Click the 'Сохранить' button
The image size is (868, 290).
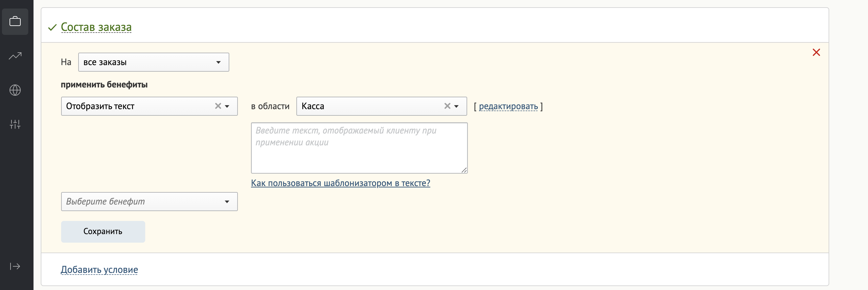(103, 232)
